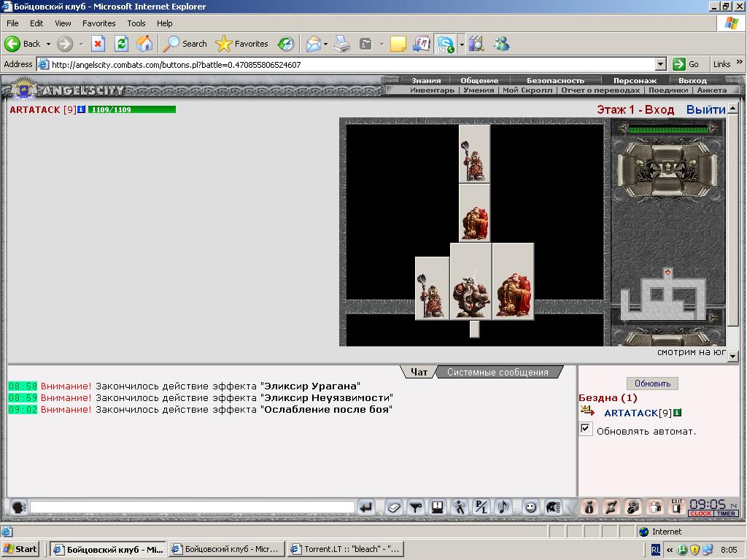747x560 pixels.
Task: Click the 1109/1109 green health bar
Action: tap(132, 109)
